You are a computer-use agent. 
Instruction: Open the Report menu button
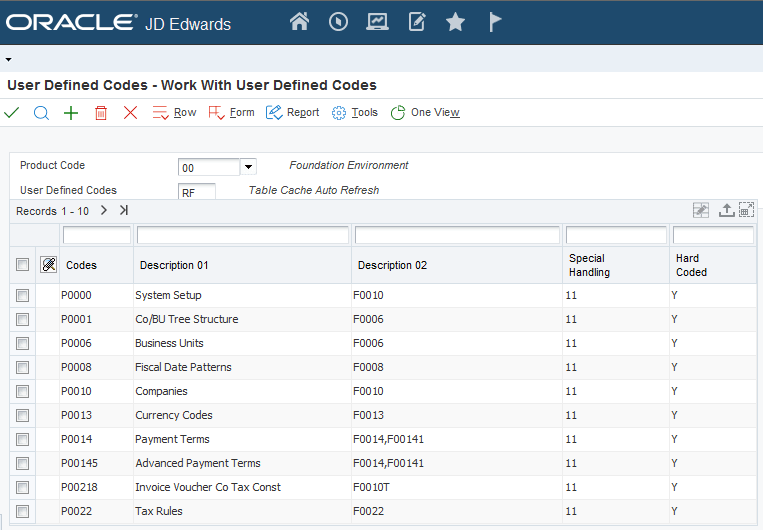[x=293, y=113]
